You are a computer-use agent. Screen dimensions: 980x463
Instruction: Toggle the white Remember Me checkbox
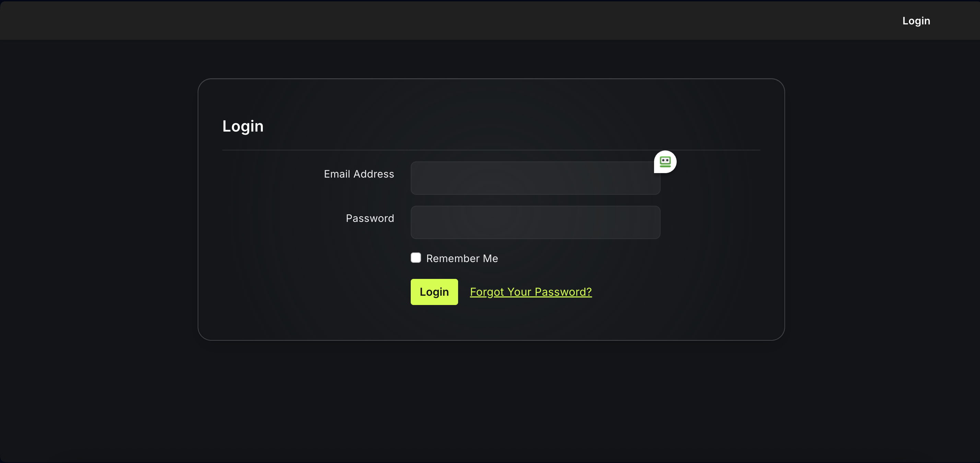(416, 258)
